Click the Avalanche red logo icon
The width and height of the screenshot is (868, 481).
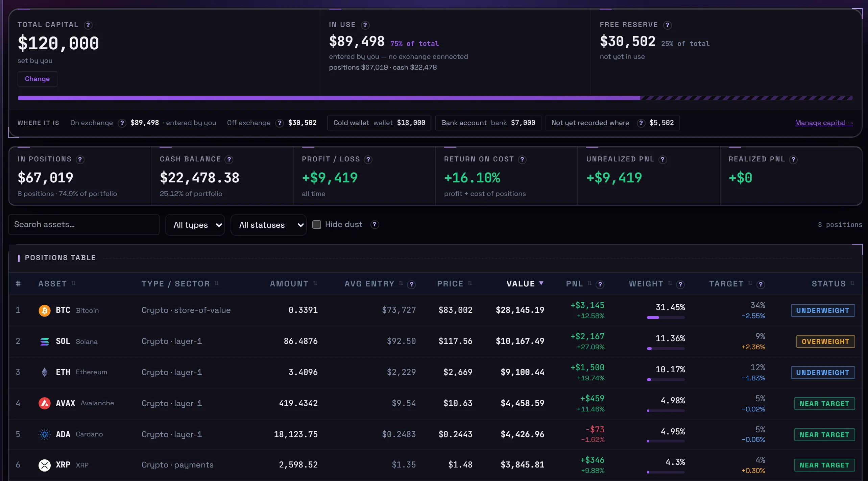[45, 403]
